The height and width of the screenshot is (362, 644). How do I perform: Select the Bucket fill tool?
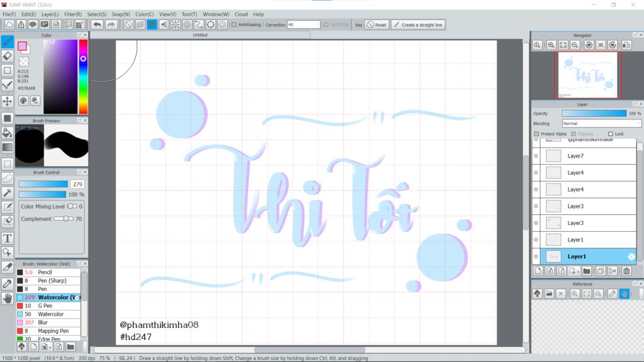pos(8,133)
